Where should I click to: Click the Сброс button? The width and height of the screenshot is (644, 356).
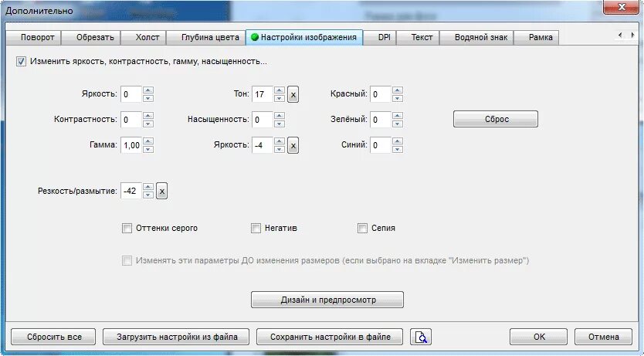(496, 119)
